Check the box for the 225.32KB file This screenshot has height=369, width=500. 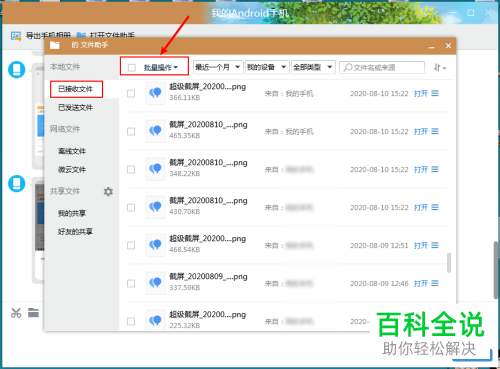pyautogui.click(x=131, y=322)
